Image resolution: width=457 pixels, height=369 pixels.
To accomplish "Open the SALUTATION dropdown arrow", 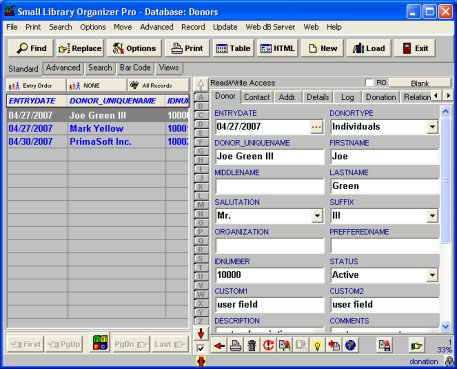I will [317, 216].
